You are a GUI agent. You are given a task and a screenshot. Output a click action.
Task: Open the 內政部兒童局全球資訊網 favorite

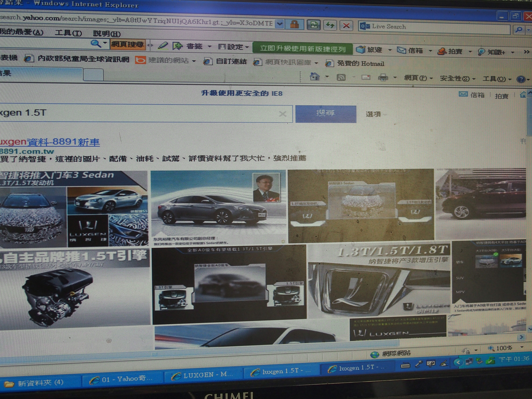point(77,59)
